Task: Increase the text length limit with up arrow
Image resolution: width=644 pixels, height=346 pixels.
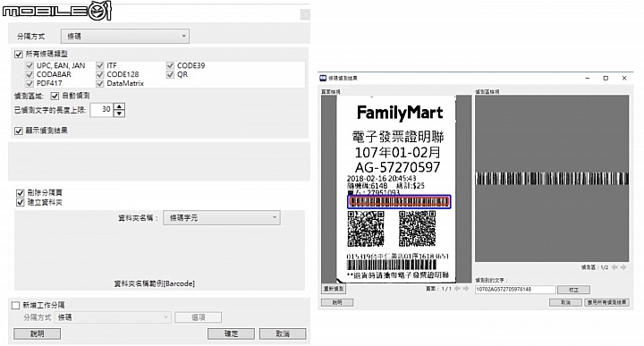Action: tap(119, 106)
